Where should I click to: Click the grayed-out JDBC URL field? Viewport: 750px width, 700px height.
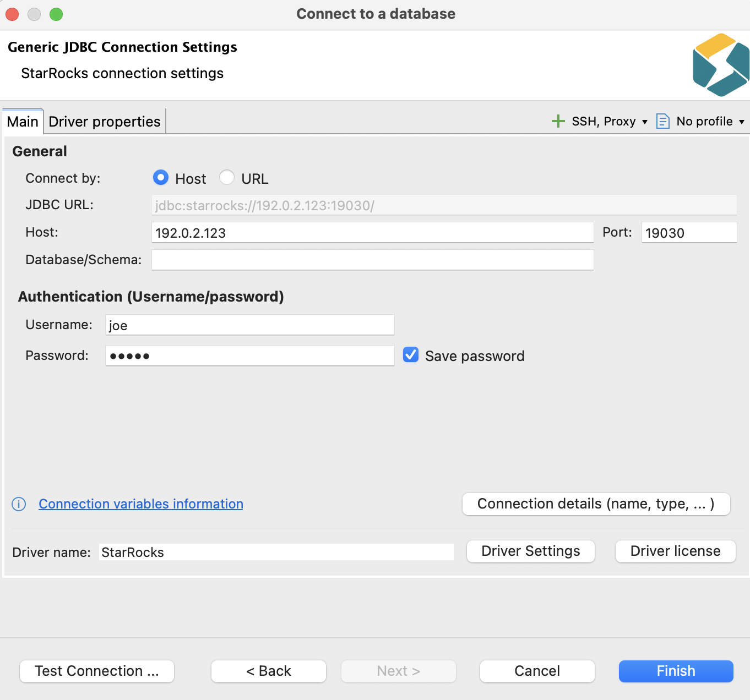click(x=444, y=205)
